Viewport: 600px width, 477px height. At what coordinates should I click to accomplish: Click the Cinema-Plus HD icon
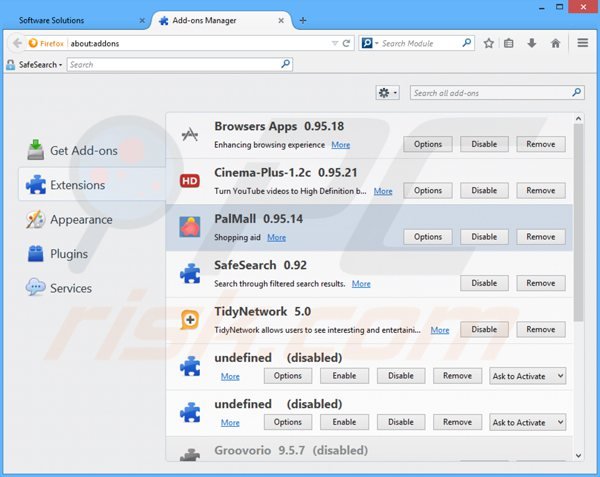pos(190,181)
